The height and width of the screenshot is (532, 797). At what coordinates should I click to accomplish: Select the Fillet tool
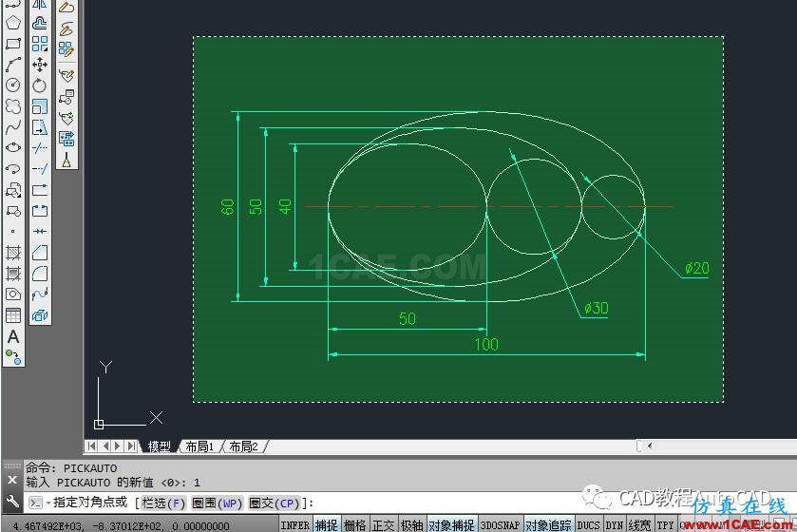click(40, 274)
